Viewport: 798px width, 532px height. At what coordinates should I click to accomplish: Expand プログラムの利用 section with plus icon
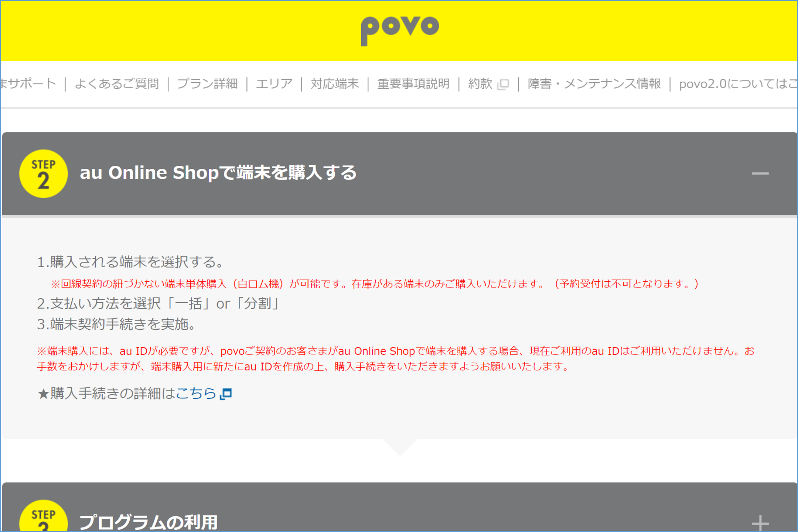pyautogui.click(x=760, y=523)
